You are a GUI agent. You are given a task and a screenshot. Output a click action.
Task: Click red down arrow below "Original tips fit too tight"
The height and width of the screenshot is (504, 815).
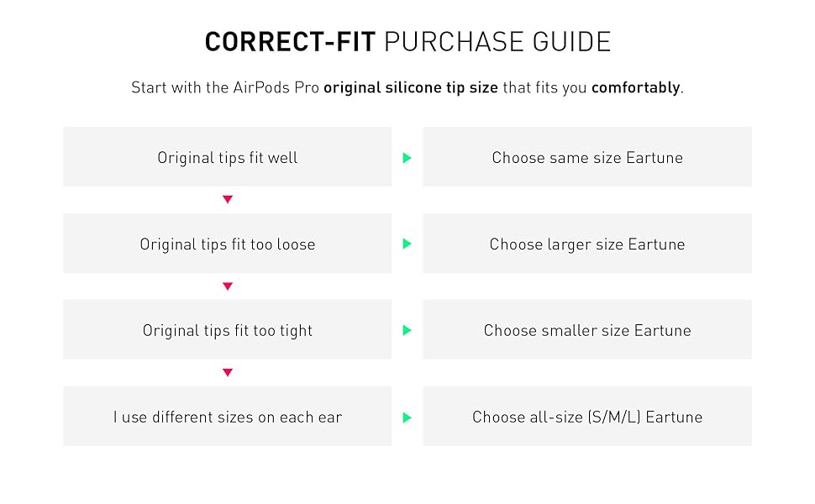pyautogui.click(x=227, y=373)
